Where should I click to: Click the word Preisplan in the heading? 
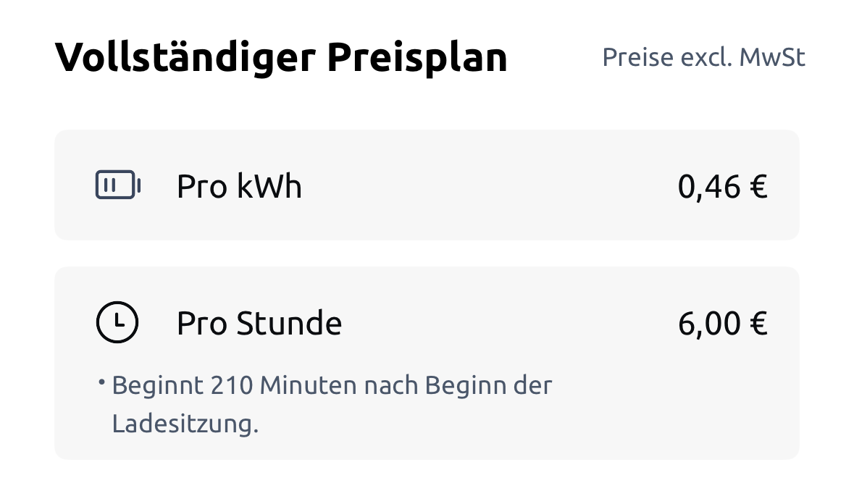click(416, 58)
